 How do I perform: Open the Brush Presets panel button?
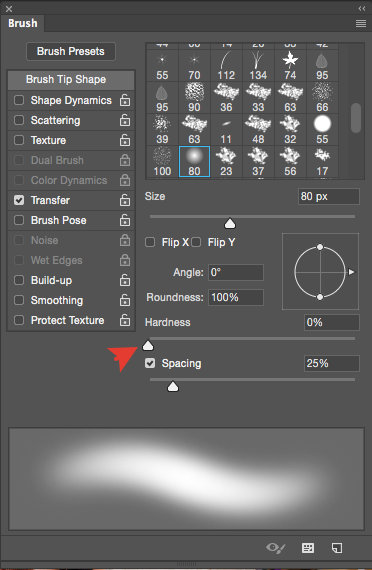coord(71,51)
